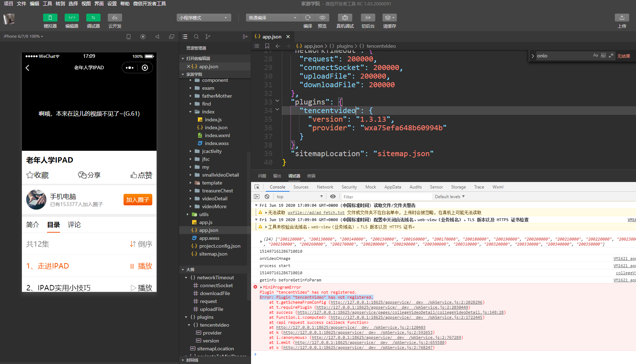Toggle the editor panel (编辑器)

(x=72, y=18)
